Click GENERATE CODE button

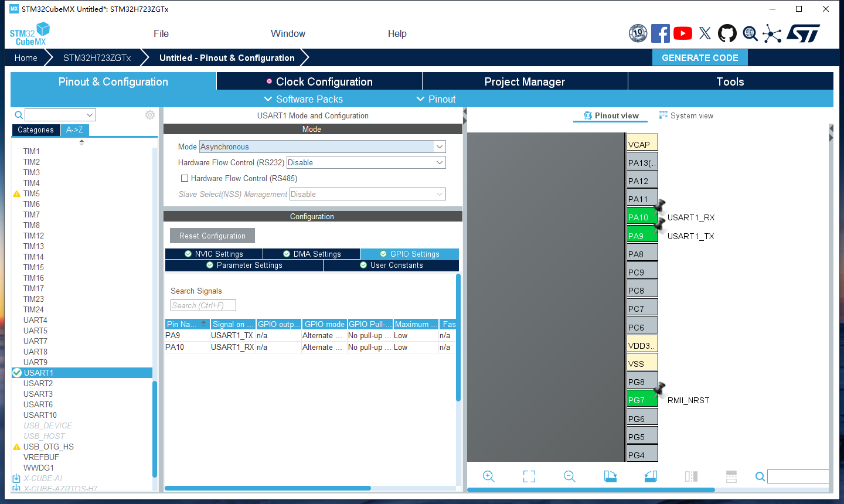(700, 57)
